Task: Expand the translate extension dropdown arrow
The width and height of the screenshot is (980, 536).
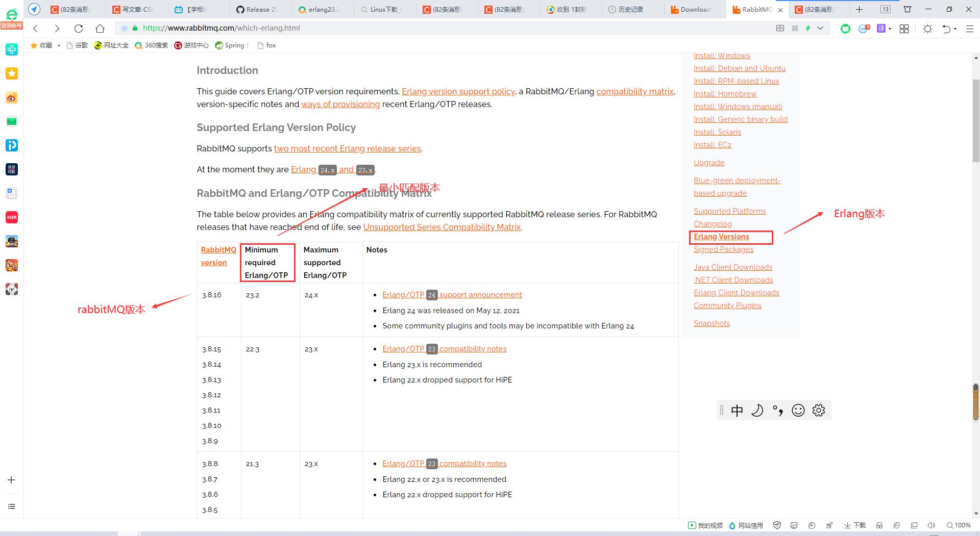Action: pos(890,29)
